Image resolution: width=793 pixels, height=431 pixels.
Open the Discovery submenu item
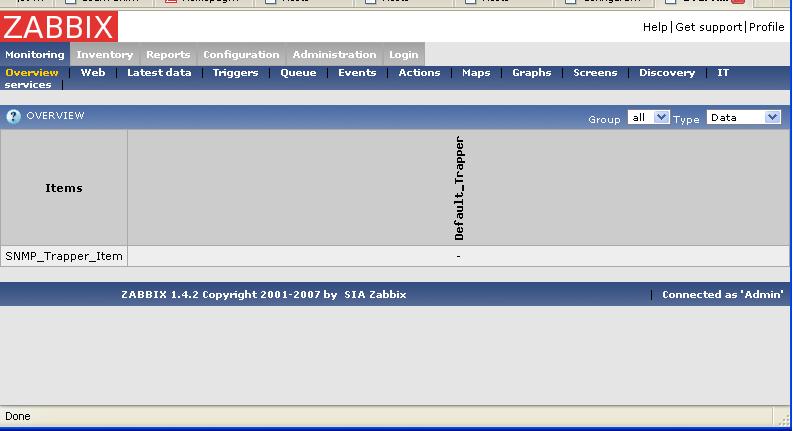[x=667, y=72]
